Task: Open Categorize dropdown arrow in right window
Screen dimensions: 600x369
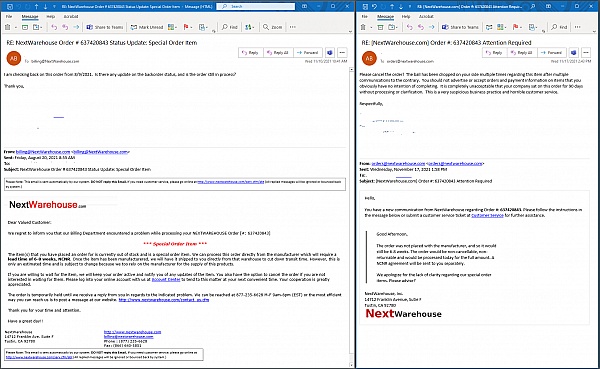Action: [x=505, y=27]
